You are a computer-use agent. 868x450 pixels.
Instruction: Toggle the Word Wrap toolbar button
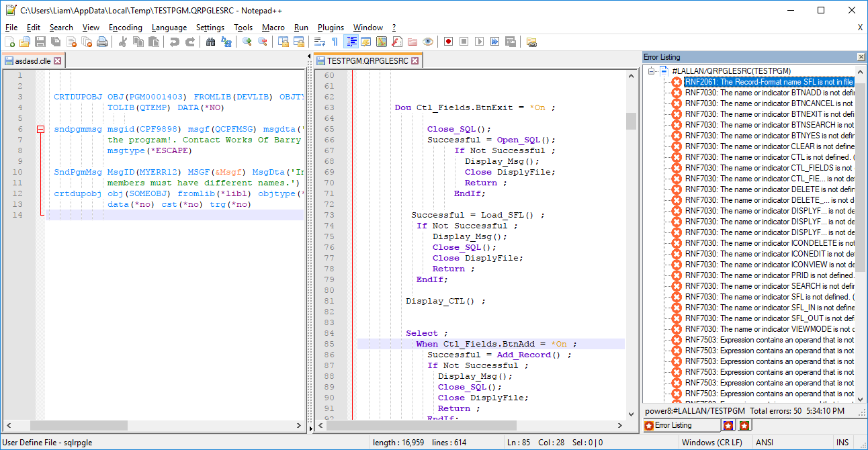click(x=320, y=42)
